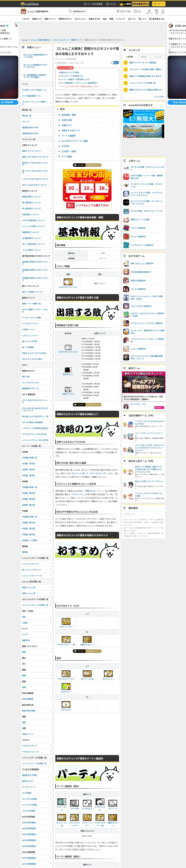The height and width of the screenshot is (868, 186).
Task: Select 最新イベント in top navigation
Action: 50,19
